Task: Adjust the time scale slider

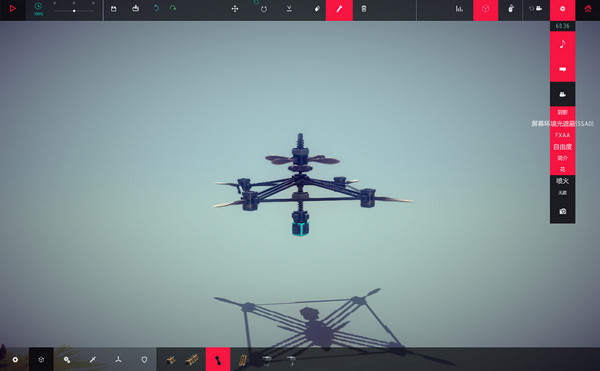Action: point(74,11)
